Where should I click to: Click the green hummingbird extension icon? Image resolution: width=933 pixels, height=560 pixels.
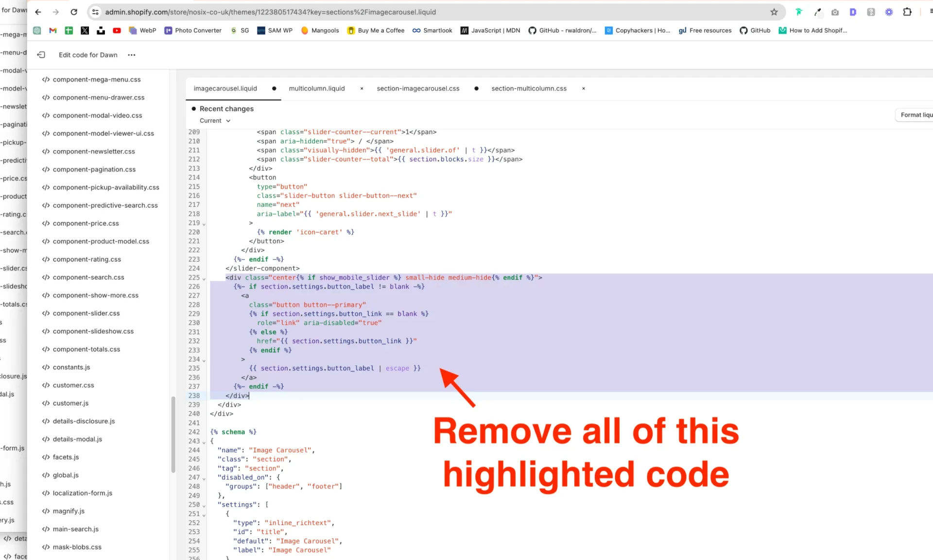coord(799,12)
